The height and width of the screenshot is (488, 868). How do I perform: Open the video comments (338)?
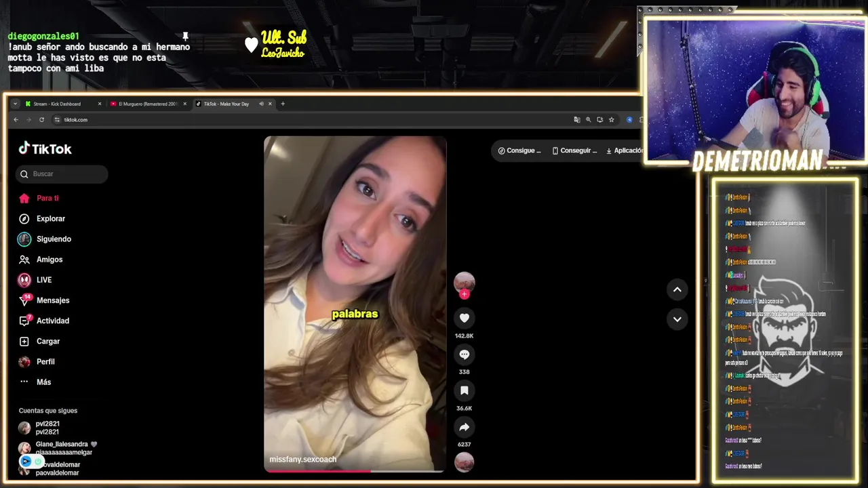coord(465,354)
